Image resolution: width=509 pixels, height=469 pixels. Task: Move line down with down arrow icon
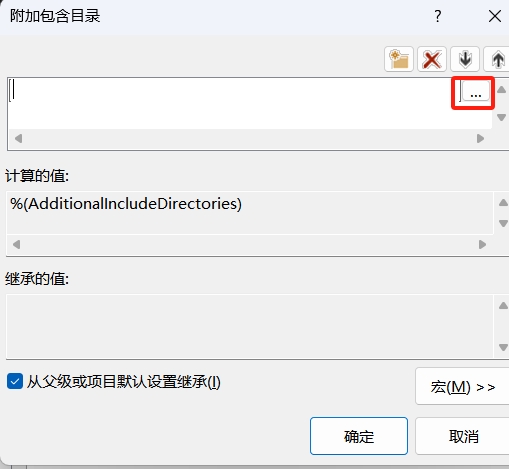point(465,59)
